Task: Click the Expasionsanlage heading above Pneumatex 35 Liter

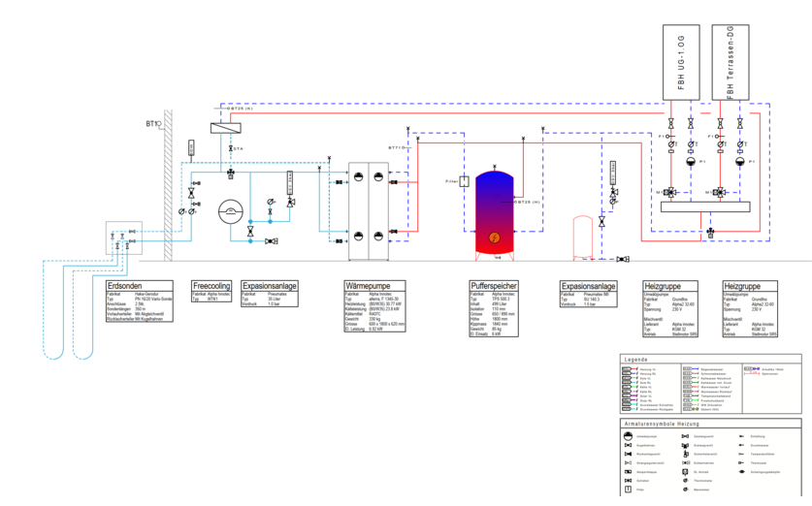Action: [x=270, y=286]
